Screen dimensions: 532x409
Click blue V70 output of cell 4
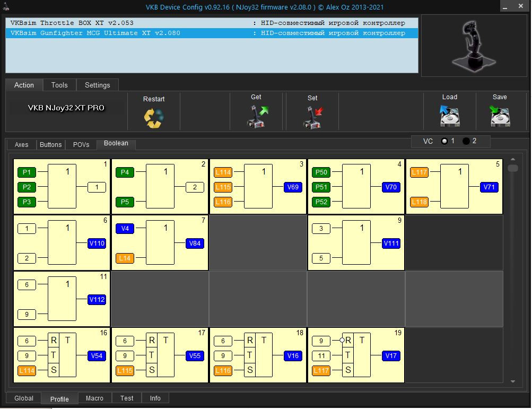(391, 187)
